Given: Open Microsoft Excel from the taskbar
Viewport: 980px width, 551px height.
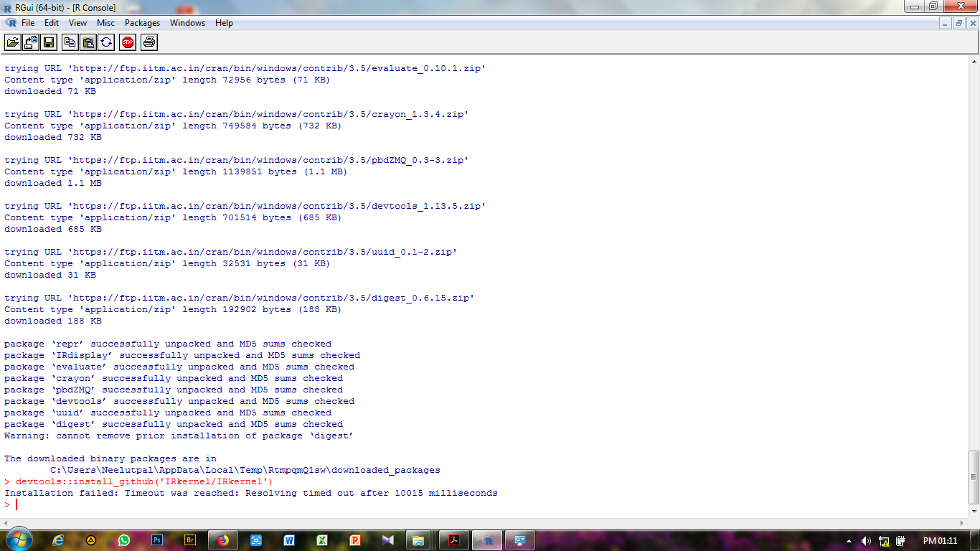Looking at the screenshot, I should click(x=322, y=540).
